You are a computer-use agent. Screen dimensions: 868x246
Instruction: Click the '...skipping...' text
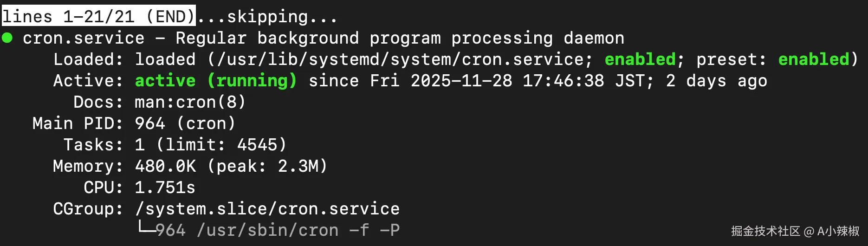pos(267,17)
